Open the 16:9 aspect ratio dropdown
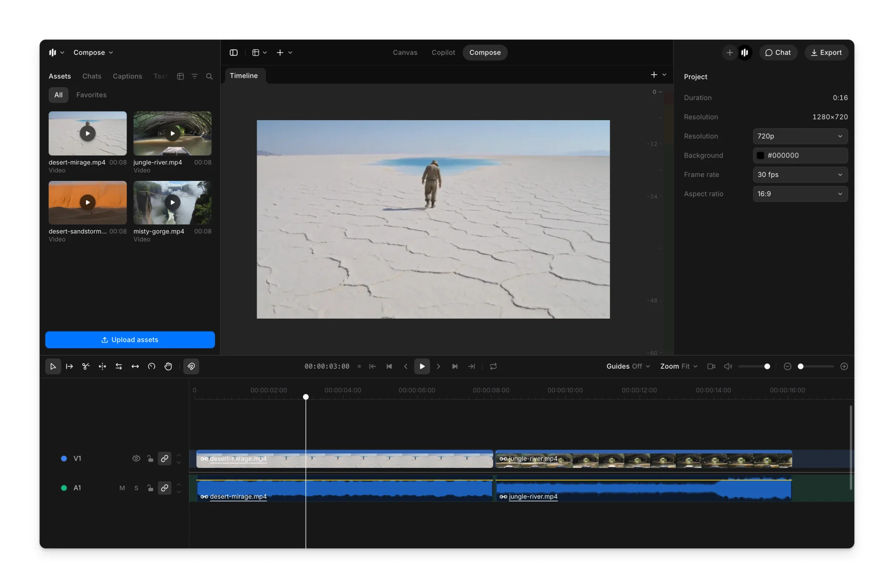894x588 pixels. tap(800, 194)
